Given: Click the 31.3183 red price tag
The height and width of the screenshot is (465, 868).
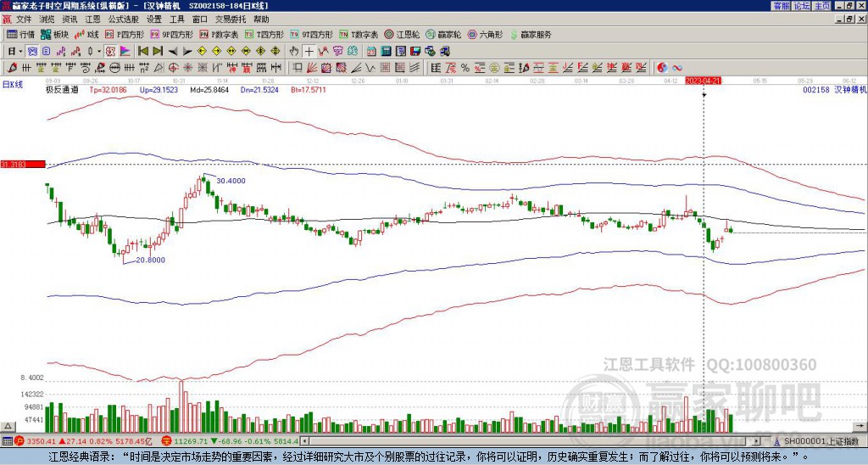Looking at the screenshot, I should tap(23, 164).
